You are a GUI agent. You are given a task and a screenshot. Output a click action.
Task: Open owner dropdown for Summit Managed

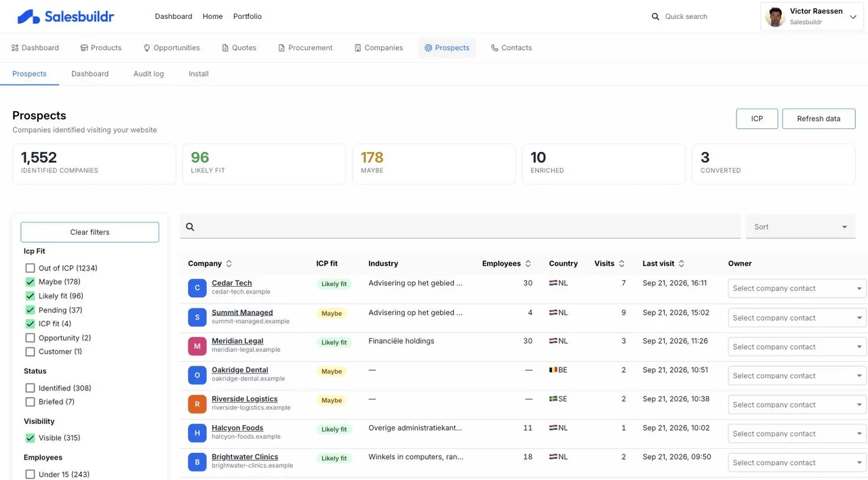pos(797,317)
